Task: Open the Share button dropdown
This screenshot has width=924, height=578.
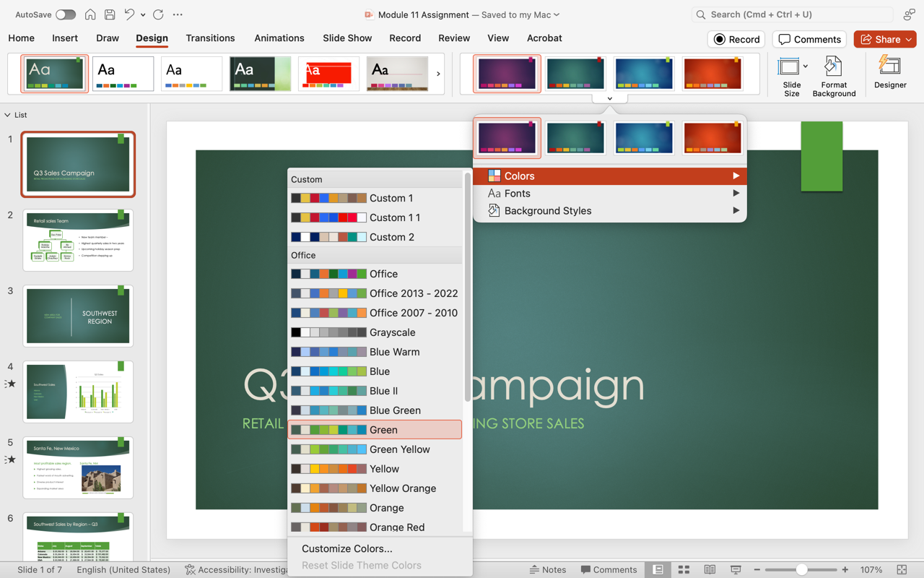Action: tap(910, 39)
